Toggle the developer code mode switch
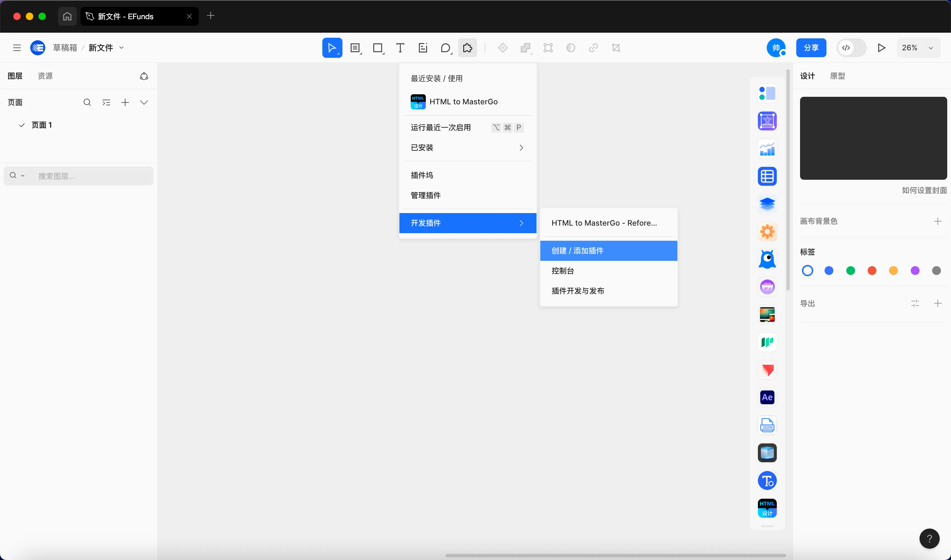Screen dimensions: 951x560 tap(851, 48)
